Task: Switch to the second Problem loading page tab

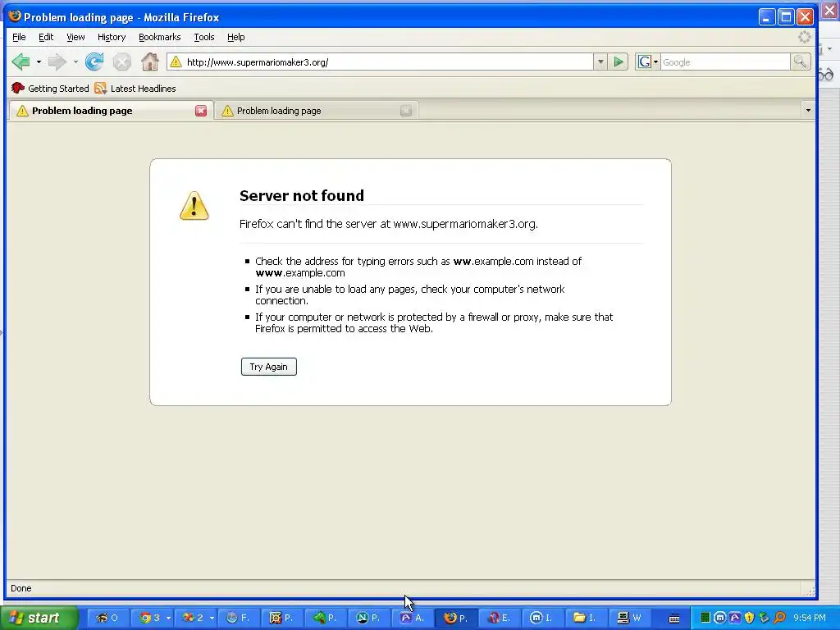Action: tap(316, 111)
